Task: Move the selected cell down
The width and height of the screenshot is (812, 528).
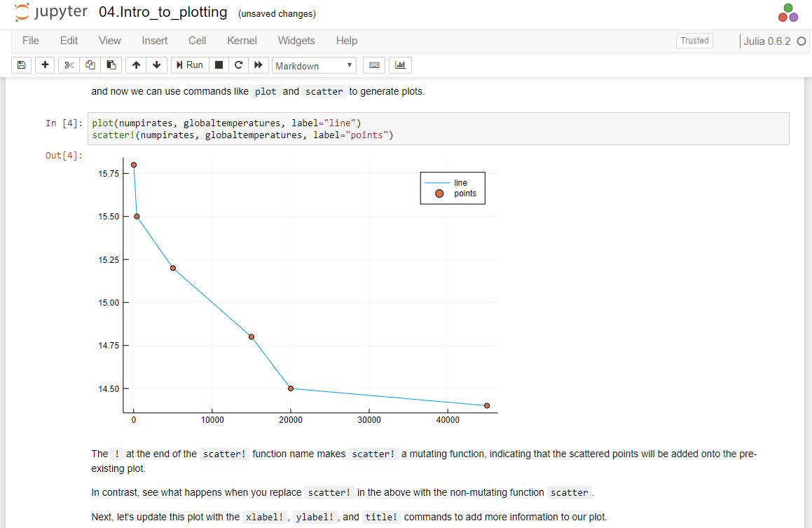Action: (x=156, y=65)
